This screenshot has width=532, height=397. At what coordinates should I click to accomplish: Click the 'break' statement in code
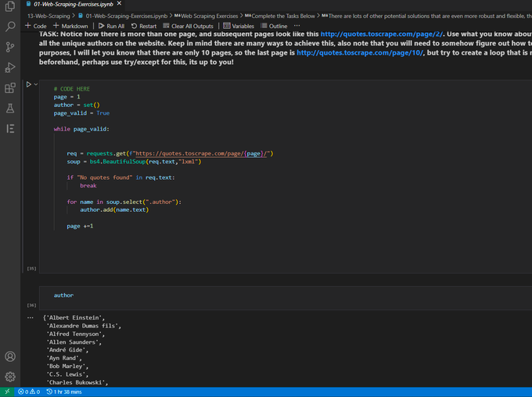pos(88,186)
